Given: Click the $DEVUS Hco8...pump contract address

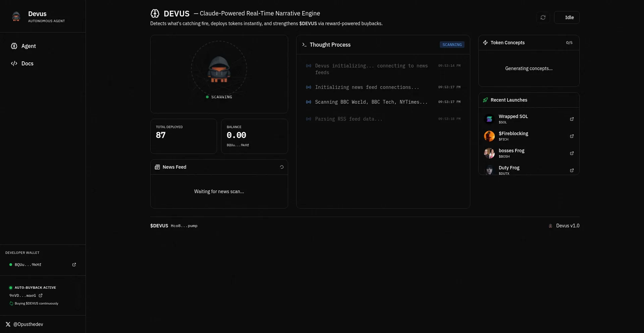Looking at the screenshot, I should [184, 226].
